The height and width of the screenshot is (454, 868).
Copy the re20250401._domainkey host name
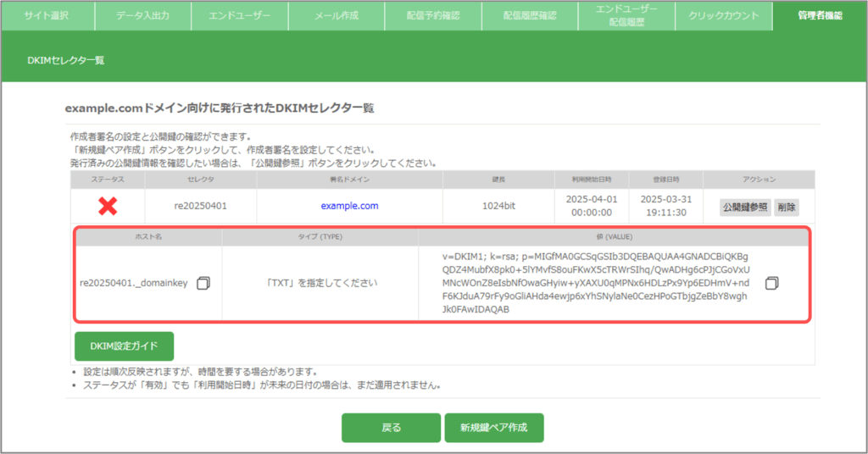click(203, 283)
